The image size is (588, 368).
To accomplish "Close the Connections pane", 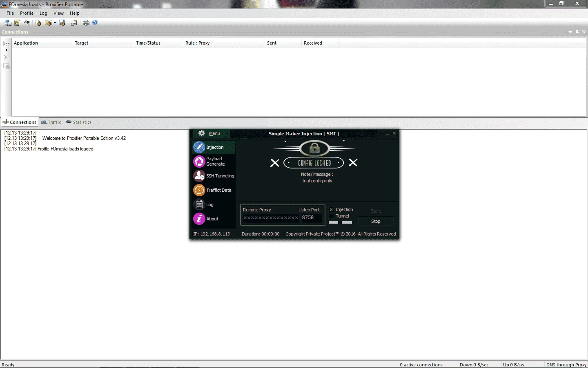I will 584,32.
